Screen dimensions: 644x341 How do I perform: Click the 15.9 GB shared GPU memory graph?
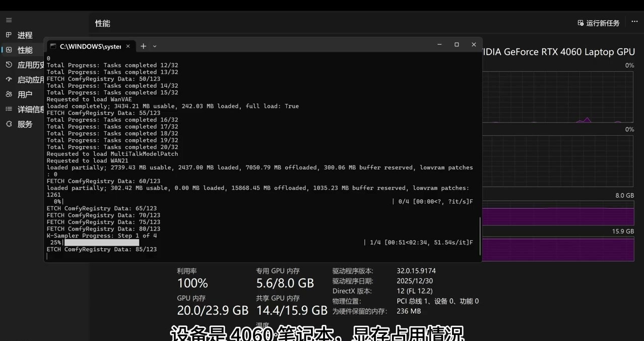558,249
